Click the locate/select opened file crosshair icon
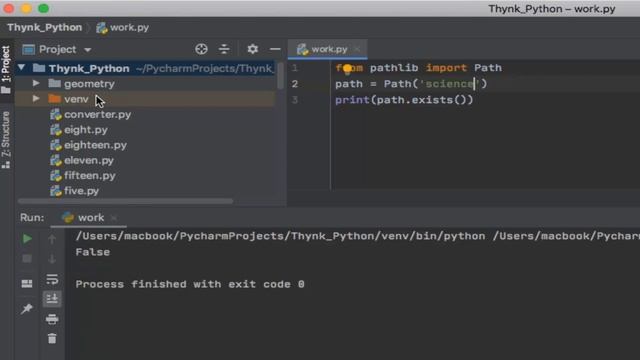Viewport: 640px width, 360px height. click(x=201, y=49)
